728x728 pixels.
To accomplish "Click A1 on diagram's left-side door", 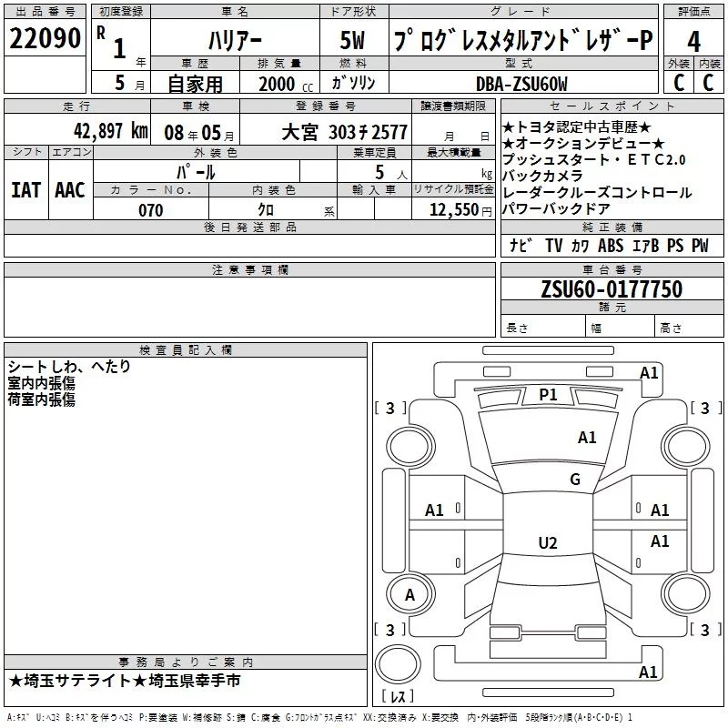I will (434, 511).
